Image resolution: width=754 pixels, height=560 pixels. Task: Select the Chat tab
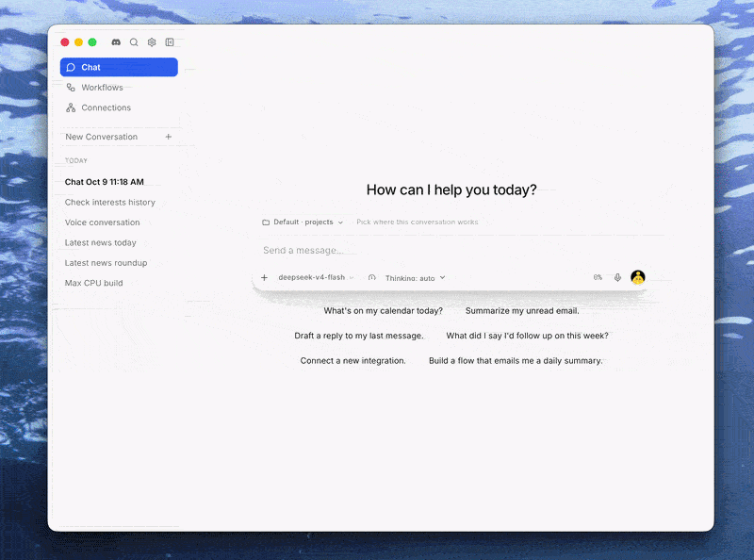[x=119, y=67]
